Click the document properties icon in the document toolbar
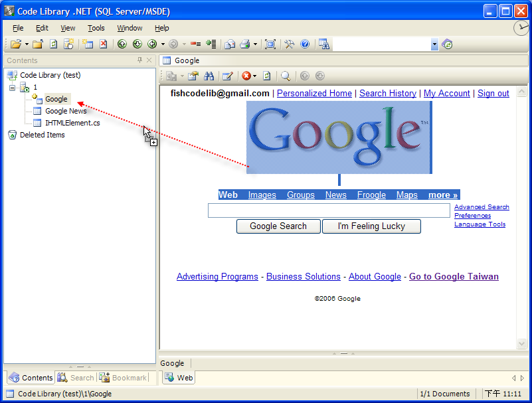The height and width of the screenshot is (403, 532). (x=193, y=76)
